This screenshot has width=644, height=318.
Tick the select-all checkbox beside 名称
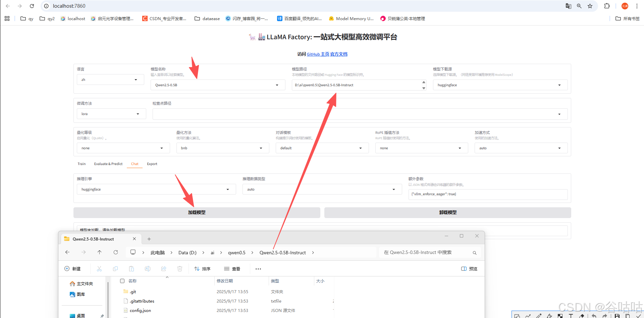tap(122, 281)
